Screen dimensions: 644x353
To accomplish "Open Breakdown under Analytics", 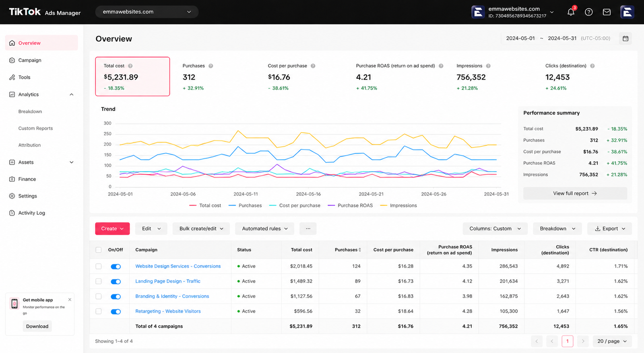I will coord(30,112).
